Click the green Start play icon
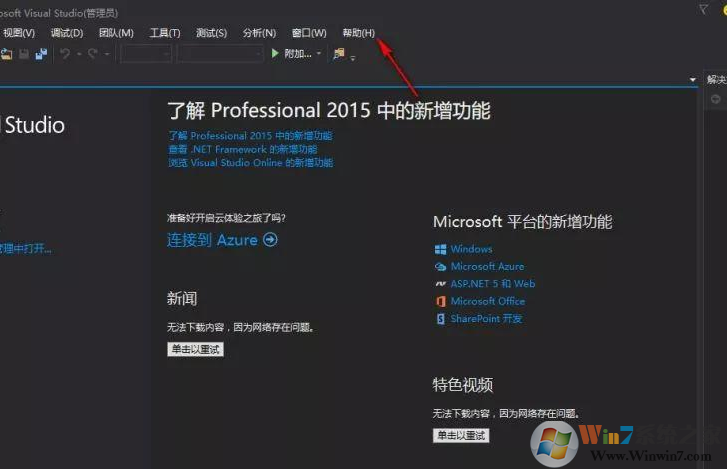The image size is (728, 470). pyautogui.click(x=275, y=53)
